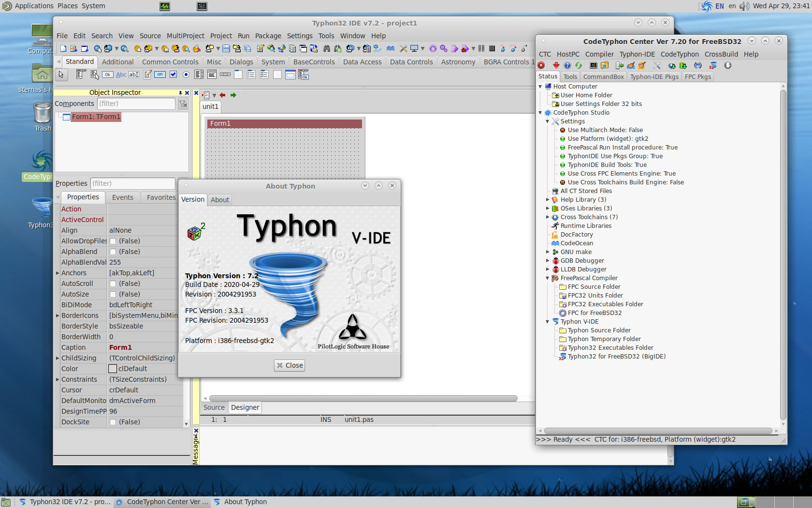
Task: Click the Properties filter input field
Action: coord(133,183)
